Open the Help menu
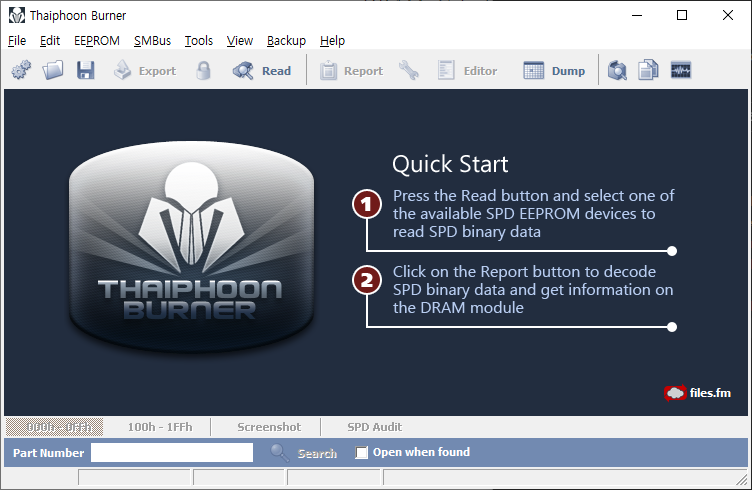The width and height of the screenshot is (752, 490). pyautogui.click(x=332, y=41)
